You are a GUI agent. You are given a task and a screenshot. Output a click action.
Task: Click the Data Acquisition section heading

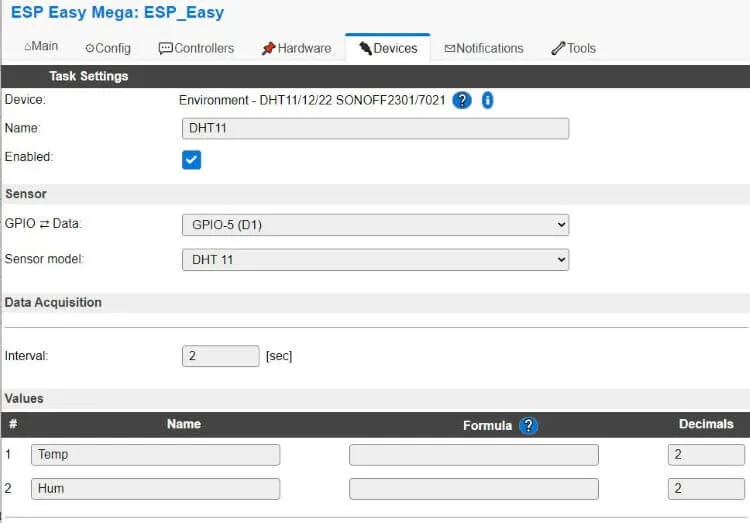[53, 302]
